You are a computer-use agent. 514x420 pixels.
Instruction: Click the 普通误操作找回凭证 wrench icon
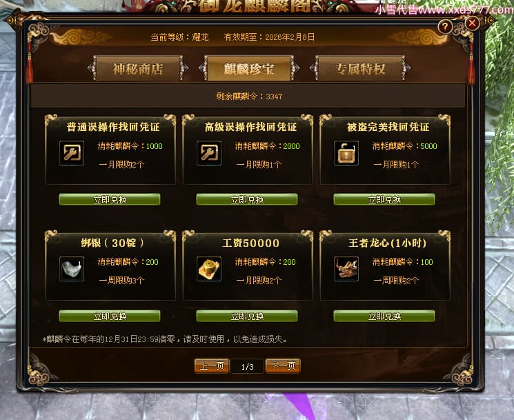(72, 153)
